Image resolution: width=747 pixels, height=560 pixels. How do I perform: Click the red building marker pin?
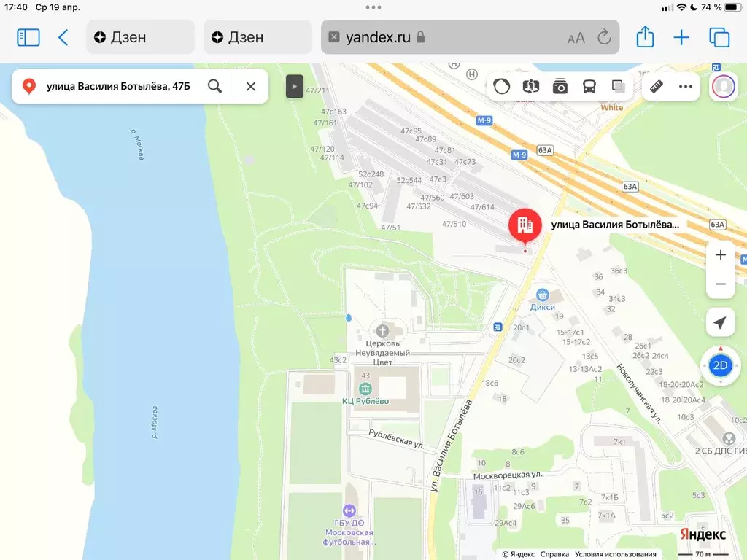tap(525, 225)
